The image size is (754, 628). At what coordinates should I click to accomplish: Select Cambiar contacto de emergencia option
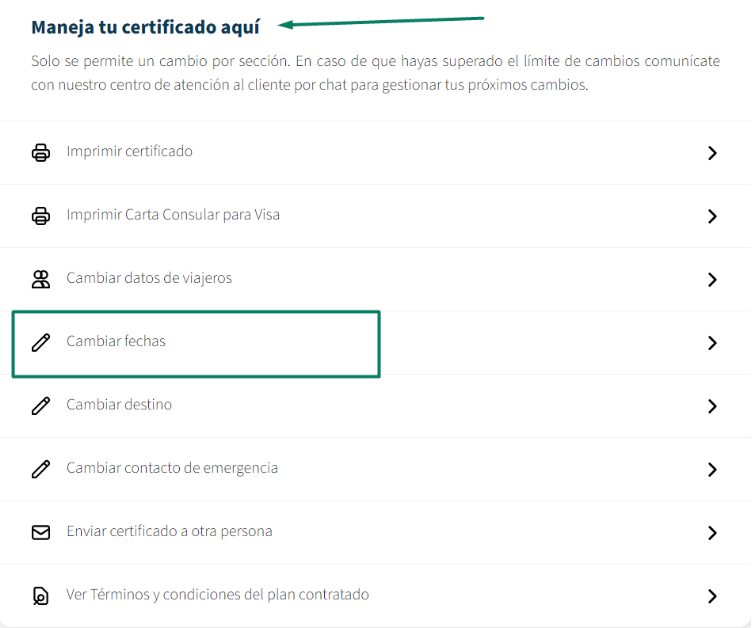point(172,468)
